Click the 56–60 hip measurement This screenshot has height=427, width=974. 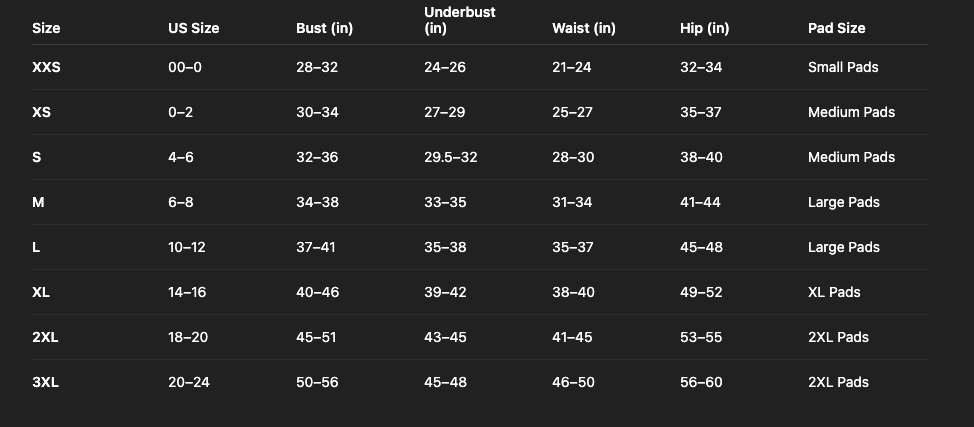tap(701, 382)
